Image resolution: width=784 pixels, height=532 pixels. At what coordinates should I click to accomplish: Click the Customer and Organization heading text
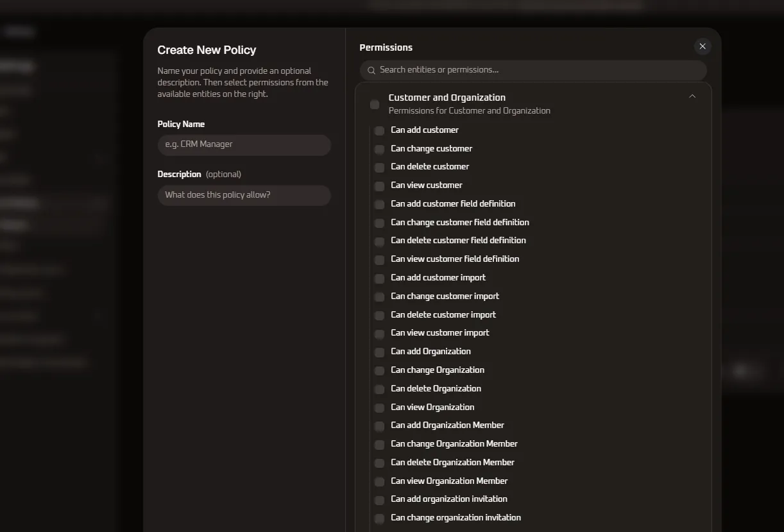[x=447, y=98]
